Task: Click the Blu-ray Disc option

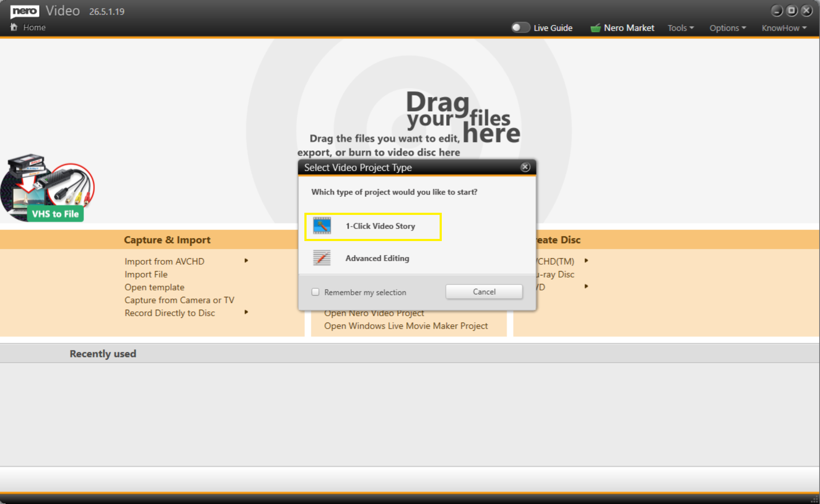Action: click(555, 274)
